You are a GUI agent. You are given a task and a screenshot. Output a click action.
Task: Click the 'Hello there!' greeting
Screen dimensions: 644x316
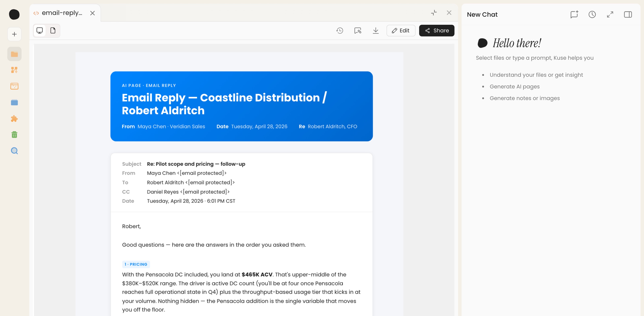click(517, 43)
